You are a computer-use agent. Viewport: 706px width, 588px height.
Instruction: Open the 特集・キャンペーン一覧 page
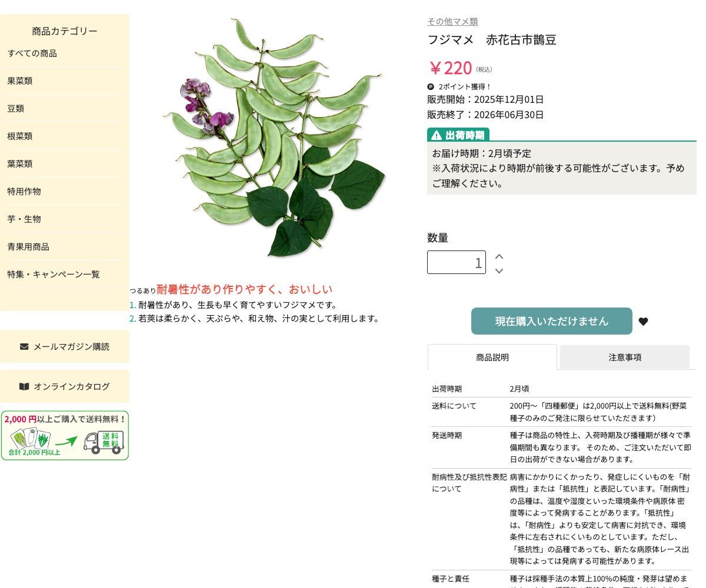tap(53, 274)
